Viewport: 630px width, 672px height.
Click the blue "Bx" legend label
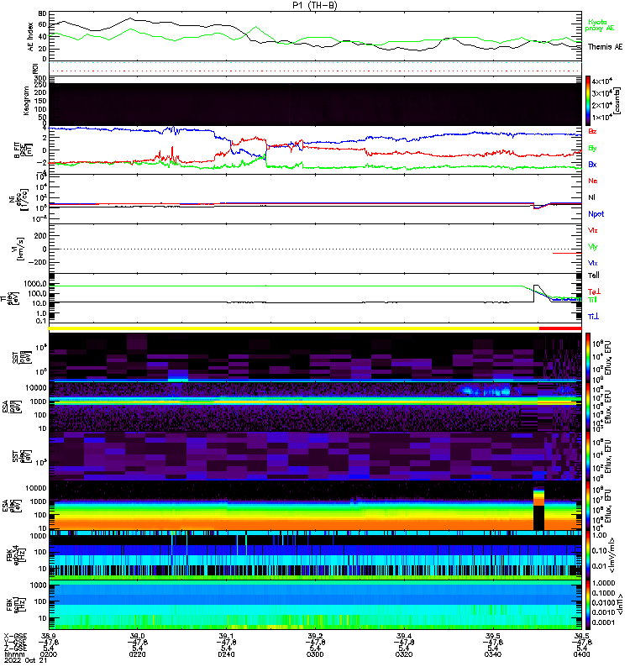pyautogui.click(x=592, y=164)
